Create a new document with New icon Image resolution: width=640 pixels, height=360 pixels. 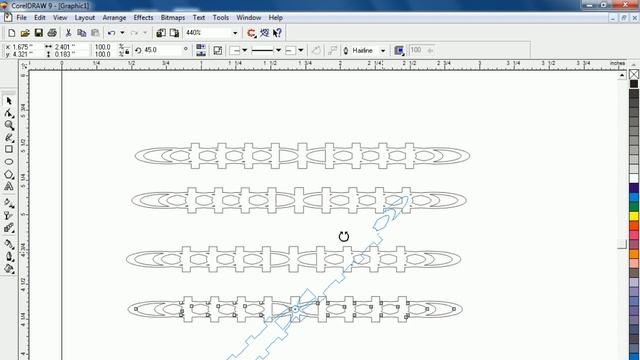[x=12, y=33]
